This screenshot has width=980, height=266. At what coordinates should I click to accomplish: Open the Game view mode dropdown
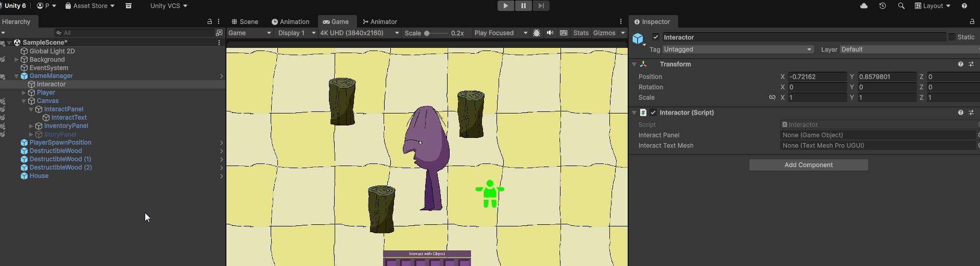click(250, 33)
